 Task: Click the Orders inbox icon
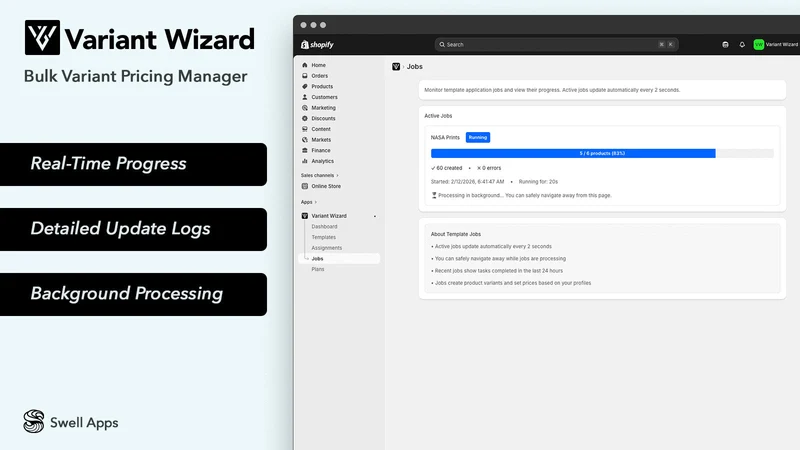[305, 76]
